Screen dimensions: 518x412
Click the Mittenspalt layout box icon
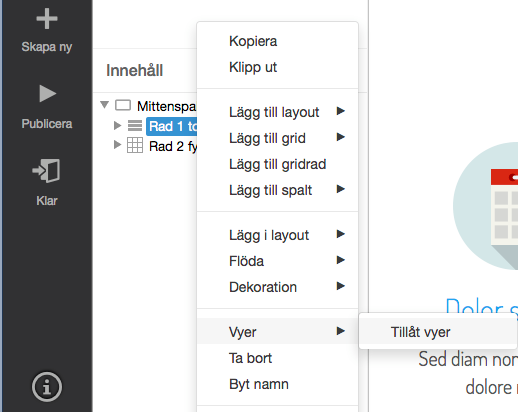tap(123, 105)
